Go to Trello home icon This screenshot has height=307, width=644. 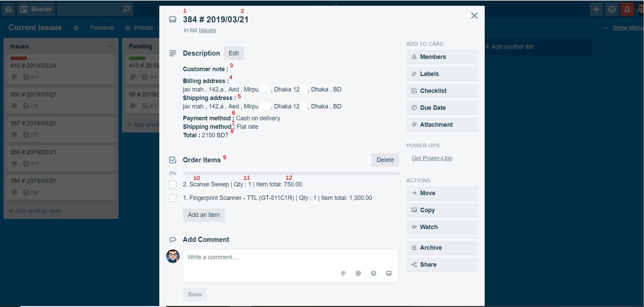(8, 9)
